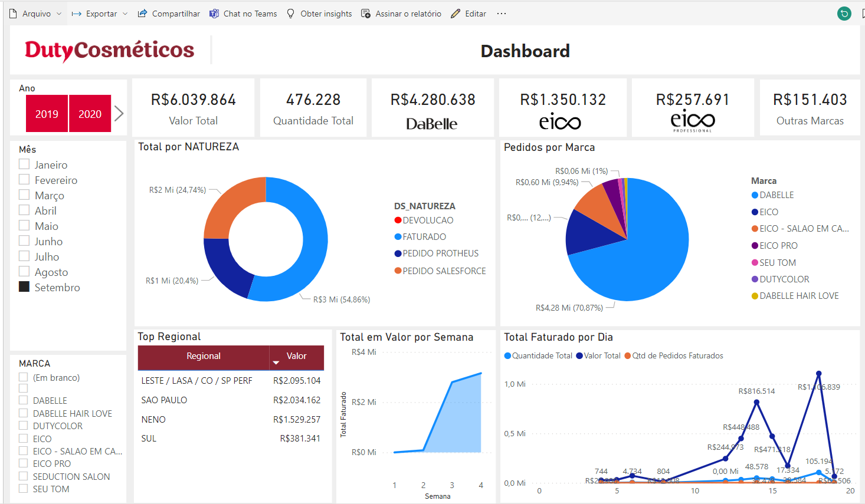Image resolution: width=865 pixels, height=504 pixels.
Task: Click the LESTE / LASA / CO / SP PERF row
Action: click(x=231, y=381)
